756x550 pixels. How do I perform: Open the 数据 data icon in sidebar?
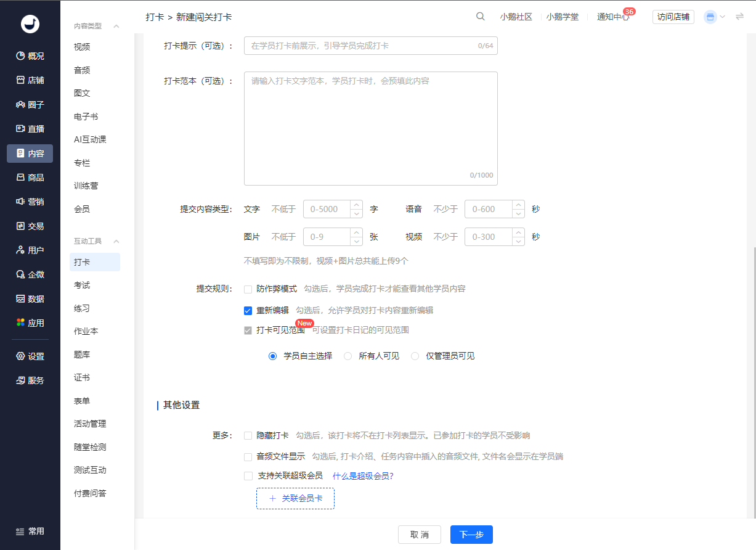(x=20, y=299)
